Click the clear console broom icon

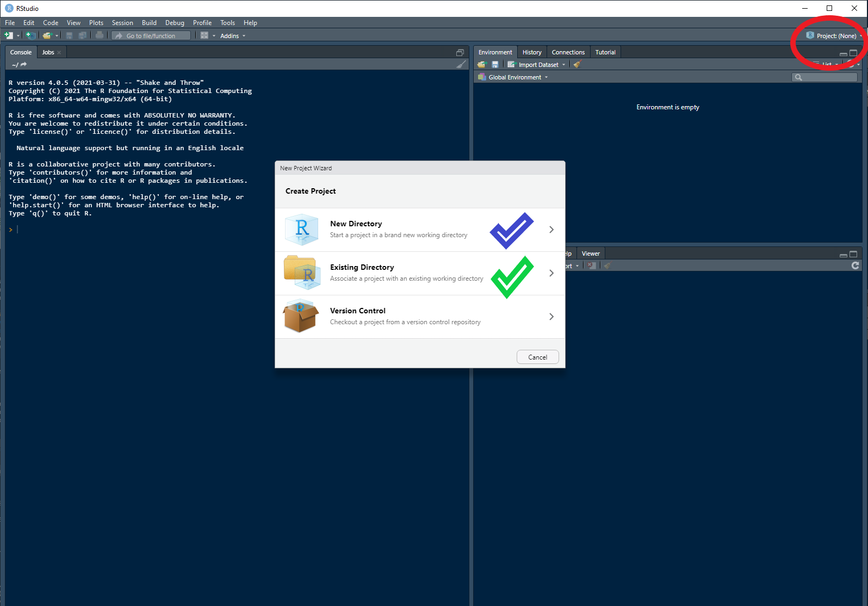[461, 64]
